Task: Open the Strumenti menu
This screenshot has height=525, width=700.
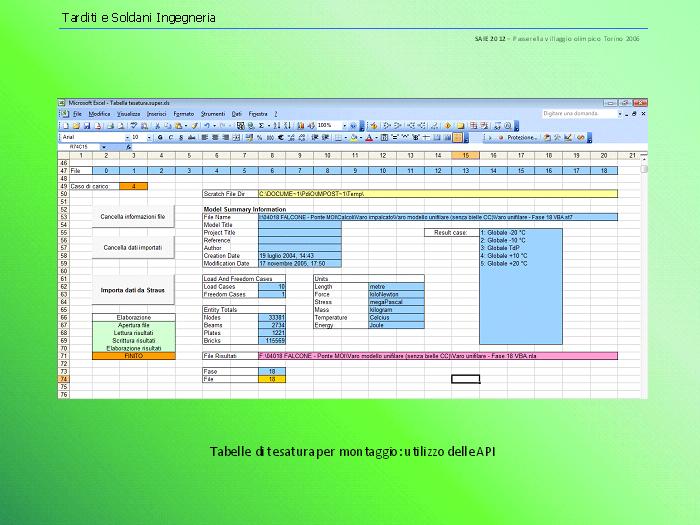Action: click(213, 114)
